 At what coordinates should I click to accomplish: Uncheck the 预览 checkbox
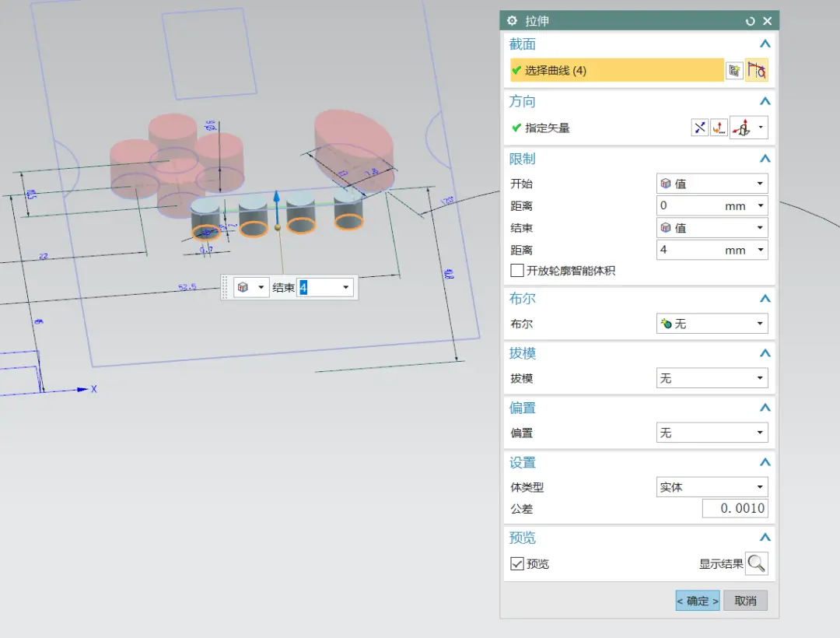tap(517, 563)
